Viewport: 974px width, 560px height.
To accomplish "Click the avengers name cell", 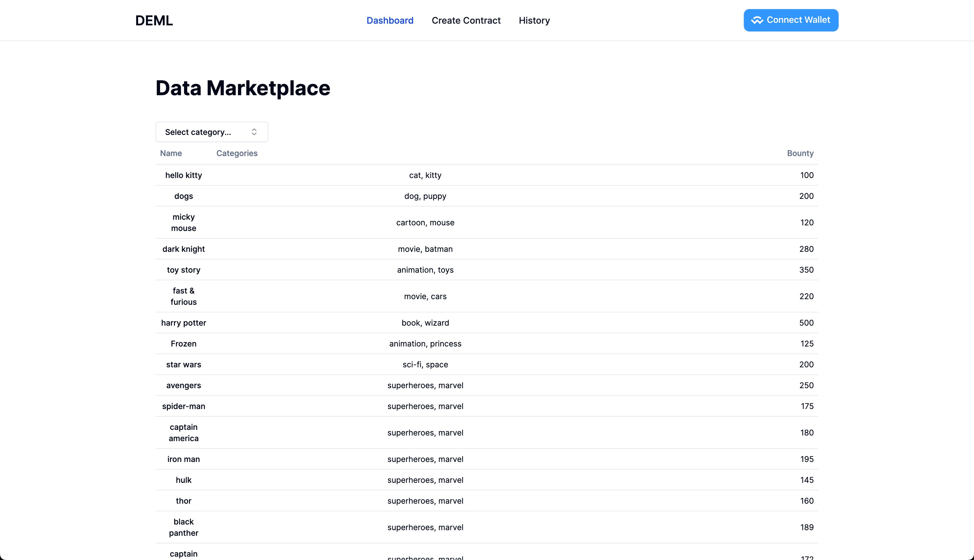I will [x=183, y=385].
